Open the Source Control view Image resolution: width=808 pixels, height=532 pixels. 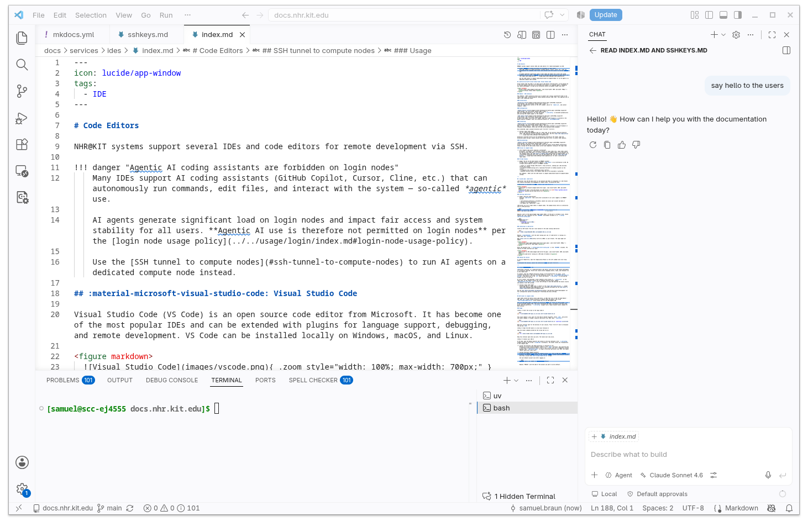[x=22, y=91]
